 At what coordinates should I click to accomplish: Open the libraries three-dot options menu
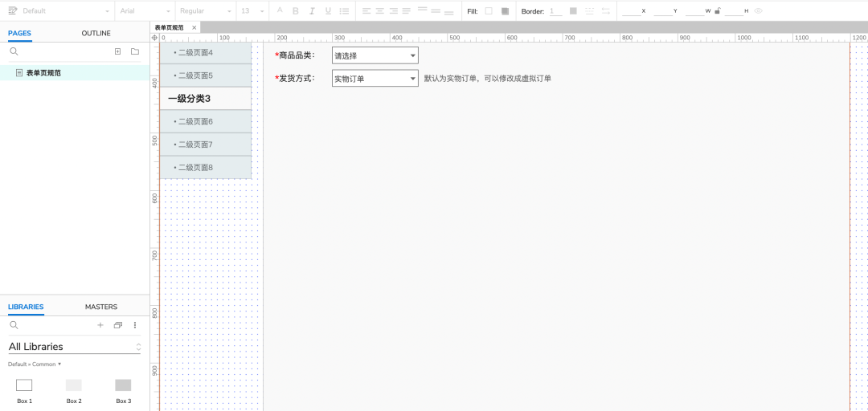(134, 325)
